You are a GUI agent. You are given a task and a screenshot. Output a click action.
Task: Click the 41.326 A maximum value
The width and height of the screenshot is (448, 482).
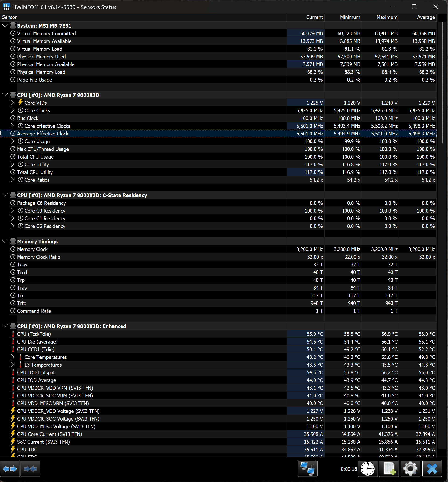coord(388,434)
